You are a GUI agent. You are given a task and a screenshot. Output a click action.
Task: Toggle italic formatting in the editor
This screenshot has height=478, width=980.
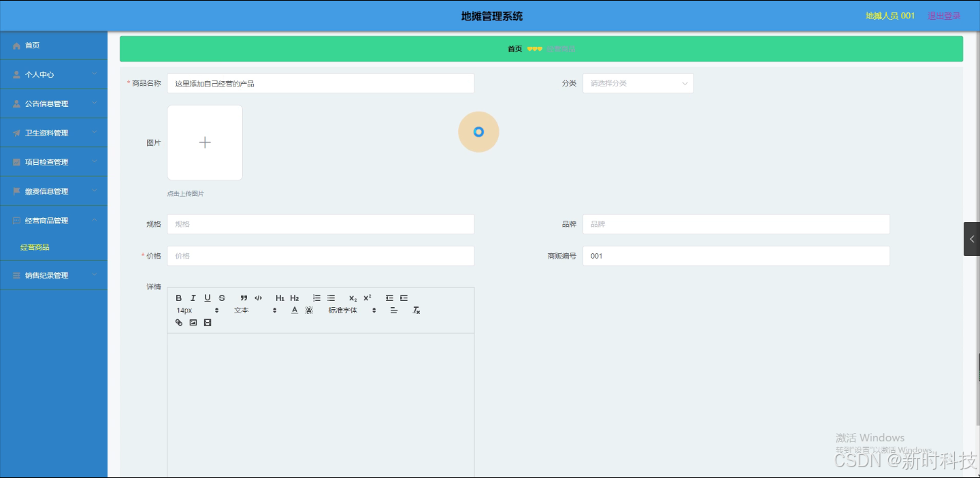(193, 298)
